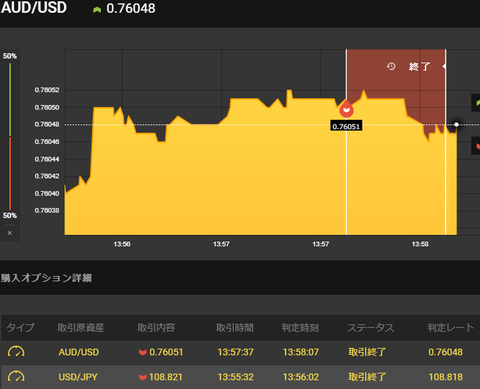
Task: Click the gauge icon in the USD/JPY row
Action: tap(16, 377)
